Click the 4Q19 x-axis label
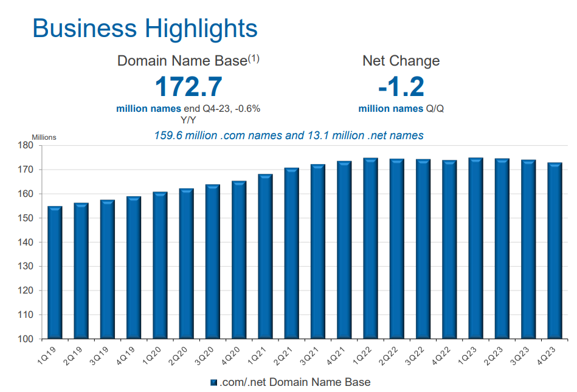577x392 pixels. pyautogui.click(x=126, y=356)
